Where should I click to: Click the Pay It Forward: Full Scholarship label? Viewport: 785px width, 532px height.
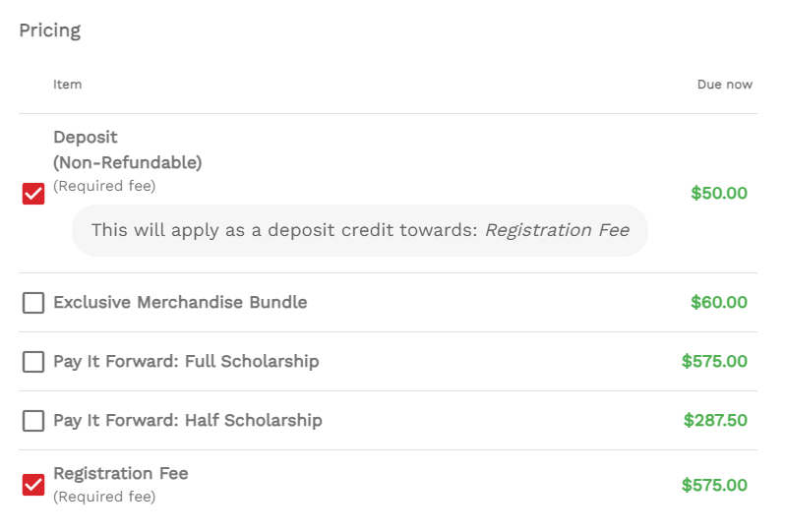click(186, 361)
